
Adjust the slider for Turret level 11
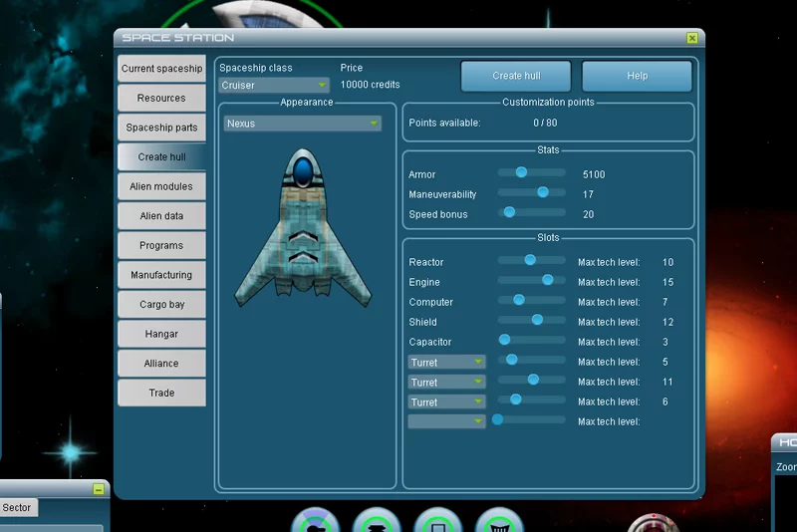tap(533, 380)
